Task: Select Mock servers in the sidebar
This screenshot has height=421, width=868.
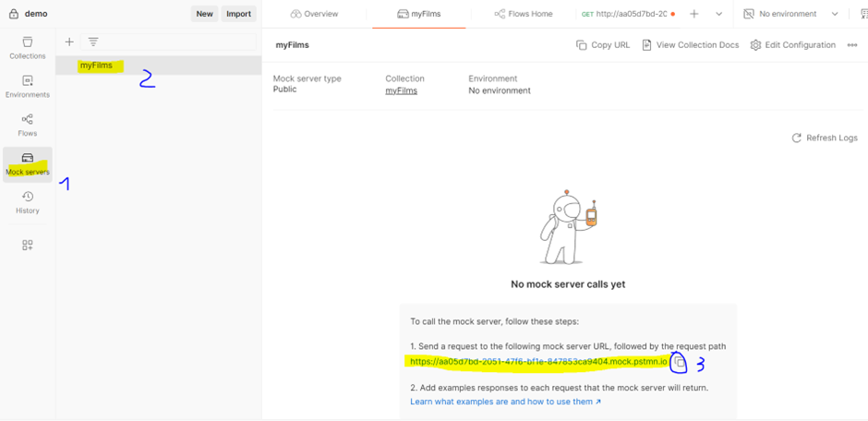Action: click(x=27, y=163)
